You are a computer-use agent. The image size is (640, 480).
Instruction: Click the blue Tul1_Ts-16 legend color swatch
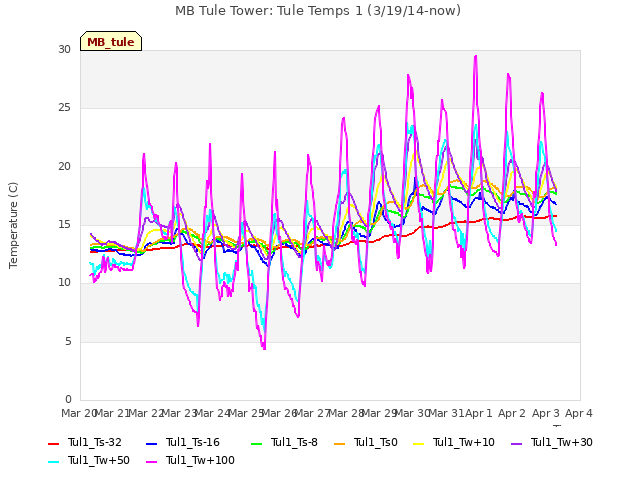(151, 444)
